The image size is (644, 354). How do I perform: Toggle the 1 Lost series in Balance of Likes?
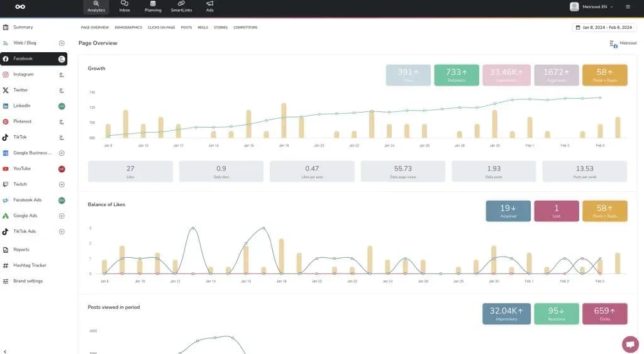tap(557, 211)
